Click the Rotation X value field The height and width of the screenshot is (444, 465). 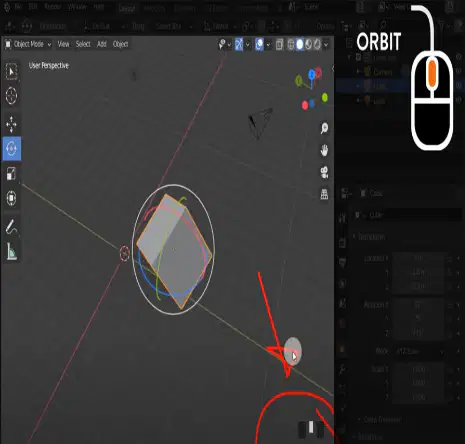(419, 304)
